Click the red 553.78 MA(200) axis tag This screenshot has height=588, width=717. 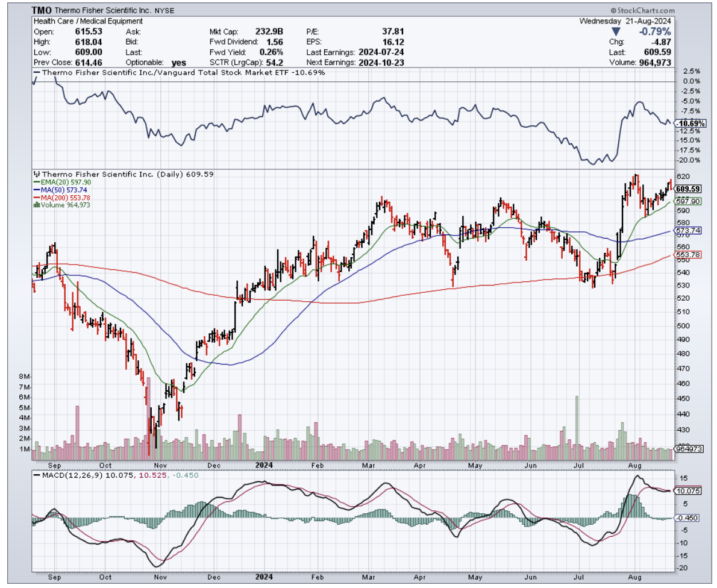[x=687, y=255]
